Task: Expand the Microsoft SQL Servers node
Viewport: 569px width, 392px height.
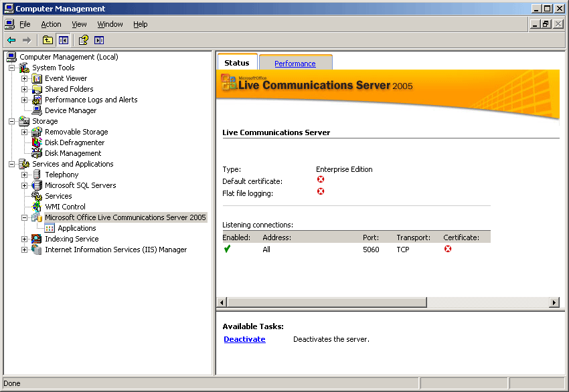Action: click(24, 185)
